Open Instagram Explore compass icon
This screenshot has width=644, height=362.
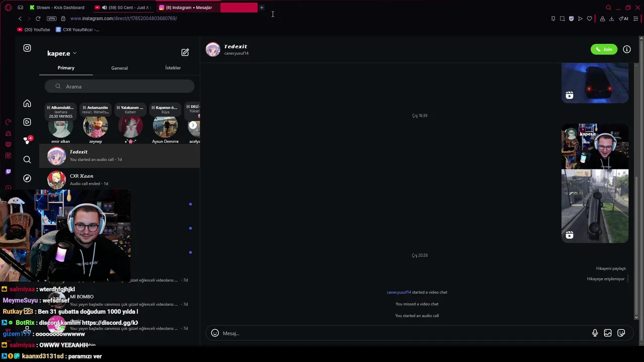(x=27, y=178)
